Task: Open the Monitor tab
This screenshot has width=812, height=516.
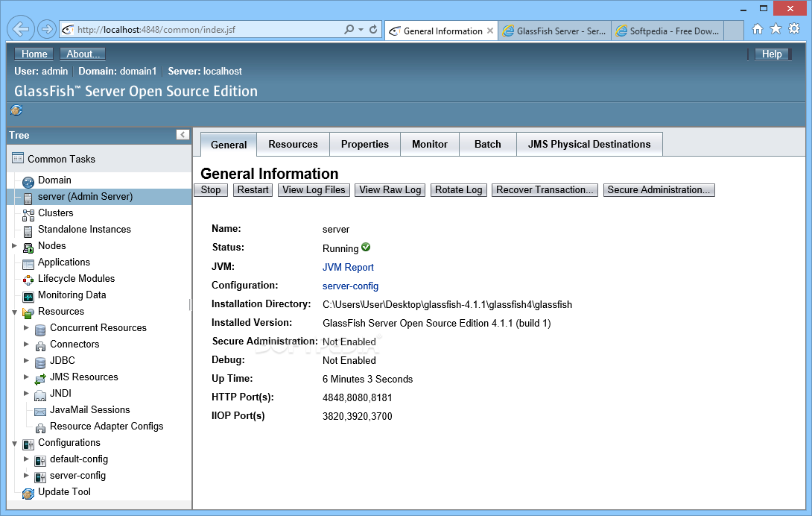Action: 430,144
